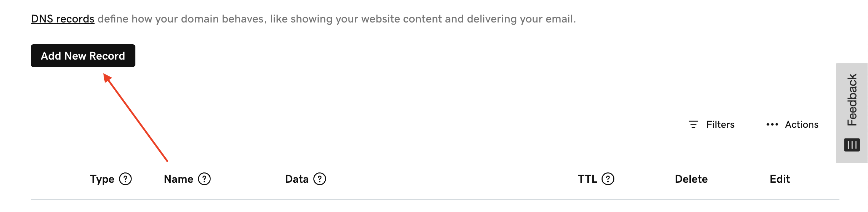Viewport: 868px width, 212px height.
Task: Click the red arrow annotation
Action: 136,118
